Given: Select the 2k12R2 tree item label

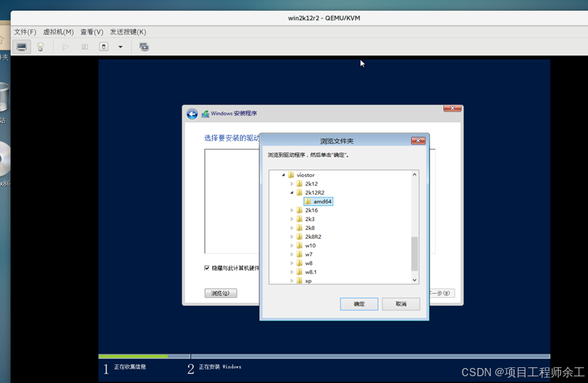Looking at the screenshot, I should (315, 193).
